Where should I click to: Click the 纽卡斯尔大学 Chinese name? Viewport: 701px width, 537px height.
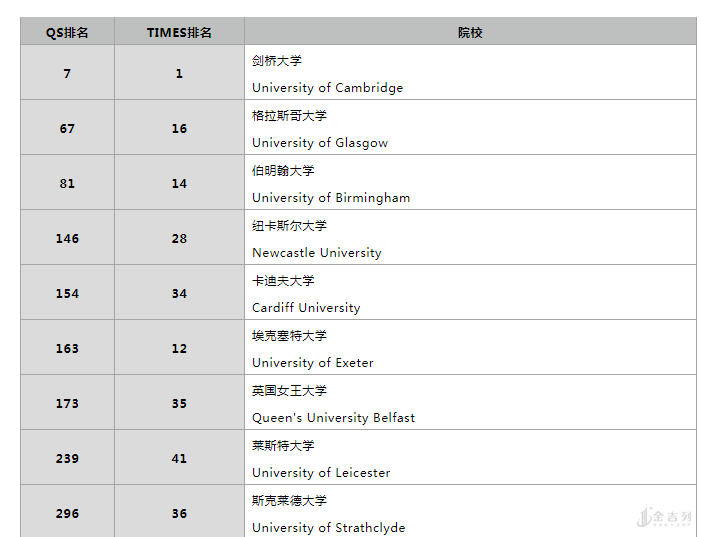(x=289, y=226)
